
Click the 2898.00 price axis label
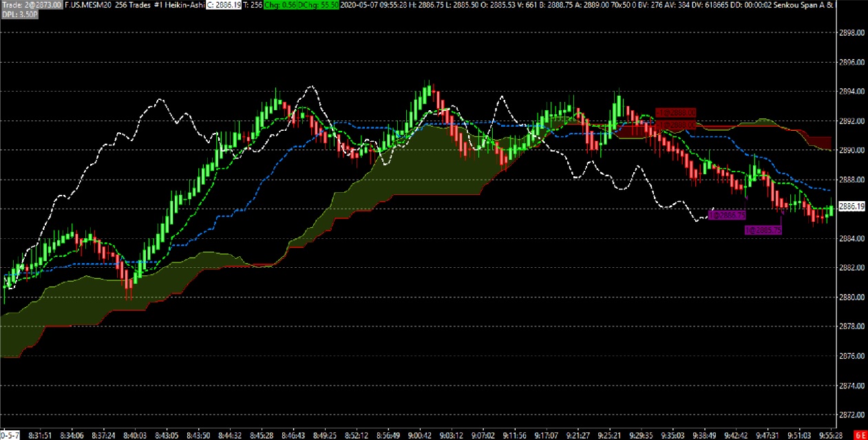pos(854,32)
